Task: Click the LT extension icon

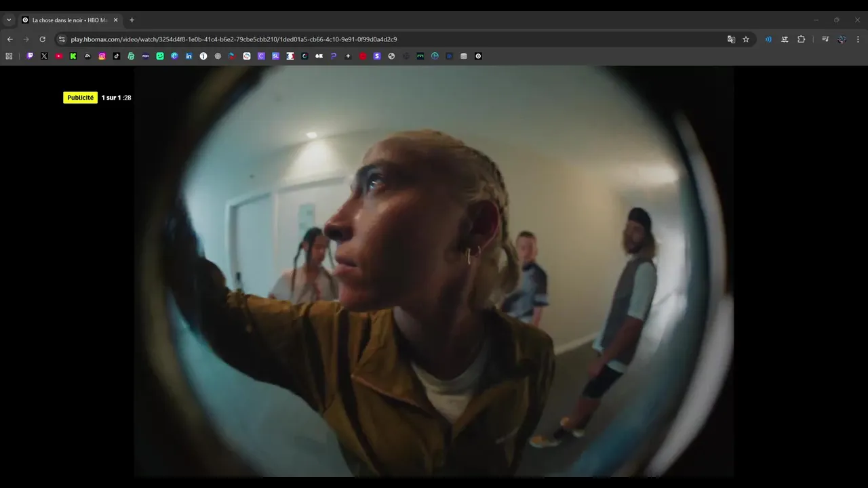Action: (x=785, y=39)
